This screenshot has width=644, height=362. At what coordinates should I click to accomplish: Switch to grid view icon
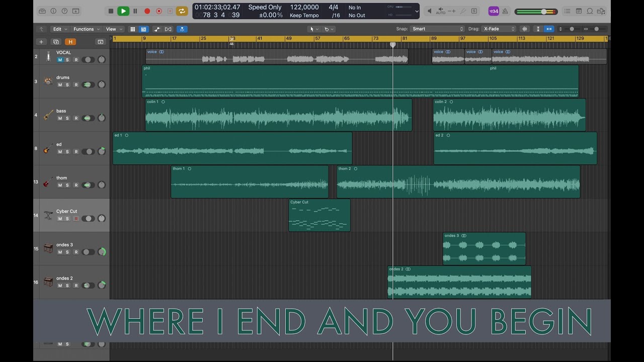pos(133,29)
